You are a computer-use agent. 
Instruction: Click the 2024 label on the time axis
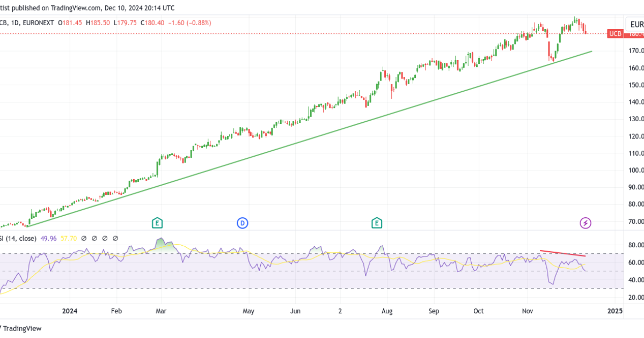point(70,311)
